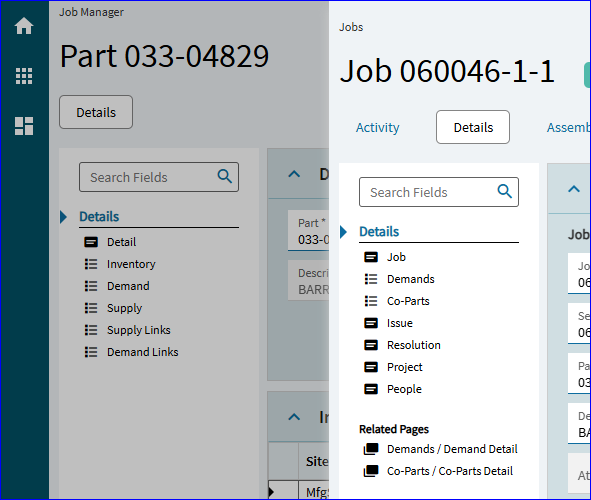Click Co-Parts / Co-Parts Detail page icon
591x500 pixels.
tap(371, 471)
